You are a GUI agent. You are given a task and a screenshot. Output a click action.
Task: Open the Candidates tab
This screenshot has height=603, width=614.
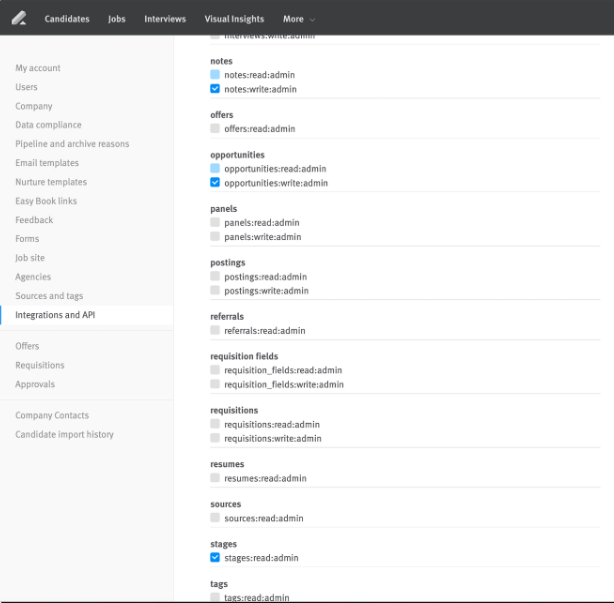[x=67, y=19]
